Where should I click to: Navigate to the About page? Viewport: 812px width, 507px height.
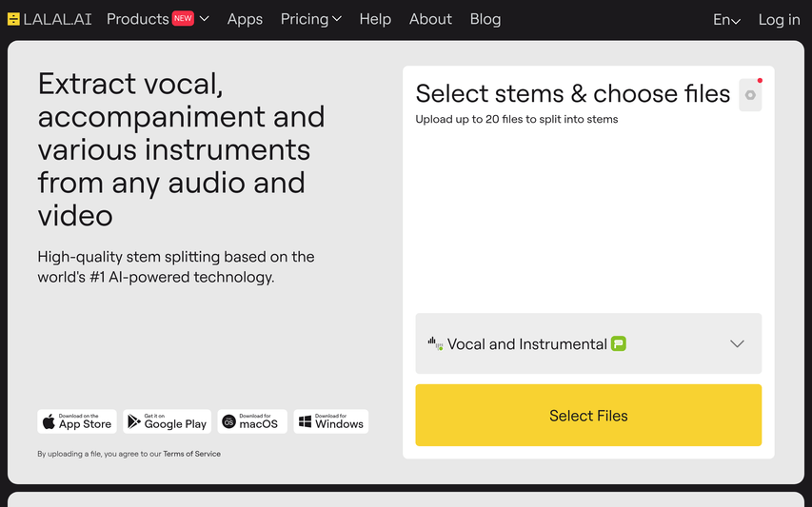(430, 19)
